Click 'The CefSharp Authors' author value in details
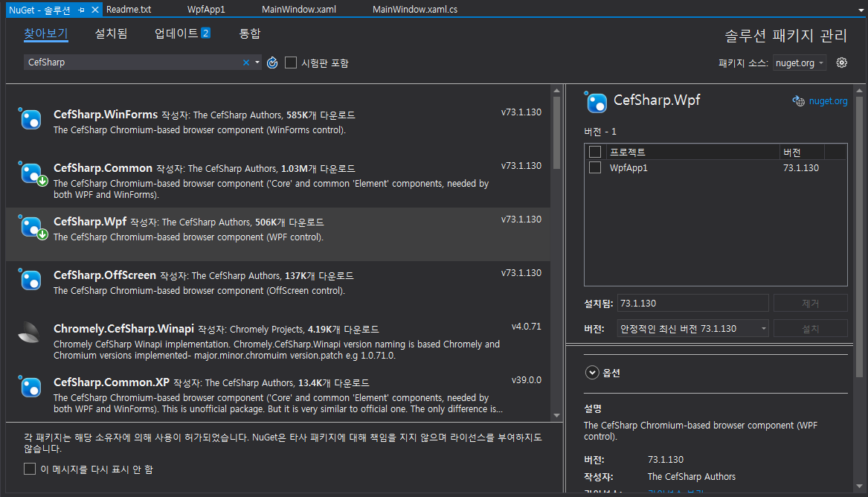This screenshot has height=497, width=868. tap(692, 476)
